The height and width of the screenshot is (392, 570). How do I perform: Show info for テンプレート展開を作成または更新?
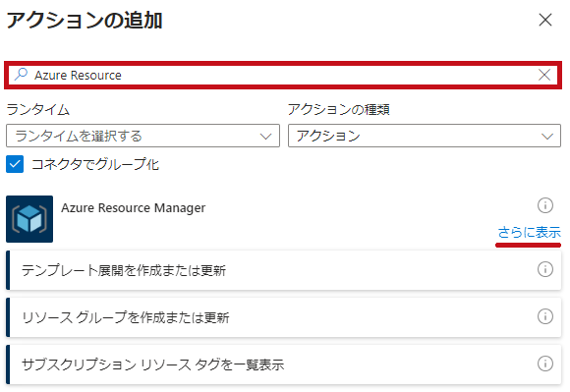544,269
